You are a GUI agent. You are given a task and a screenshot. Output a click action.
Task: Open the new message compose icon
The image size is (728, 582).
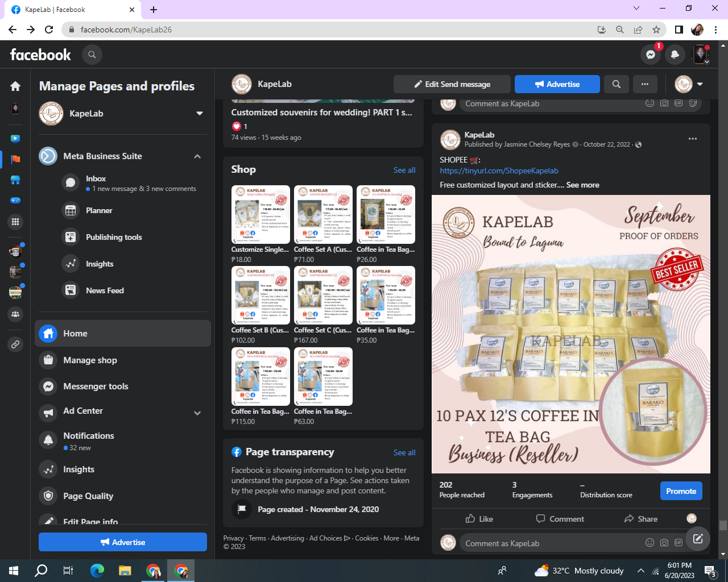[698, 539]
